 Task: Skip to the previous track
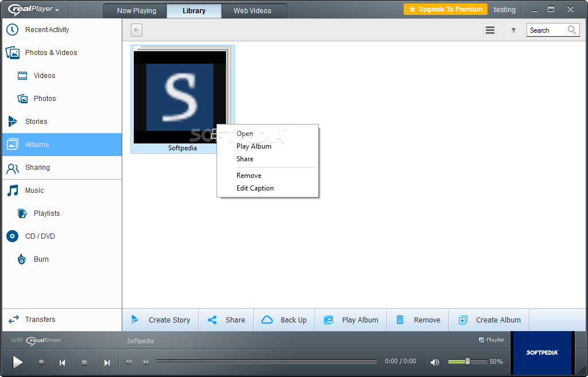pyautogui.click(x=62, y=363)
